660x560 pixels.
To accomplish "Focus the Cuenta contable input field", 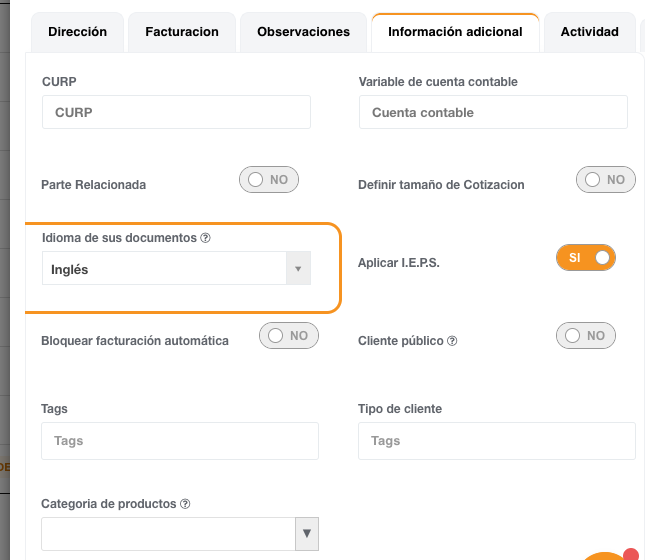I will (493, 112).
